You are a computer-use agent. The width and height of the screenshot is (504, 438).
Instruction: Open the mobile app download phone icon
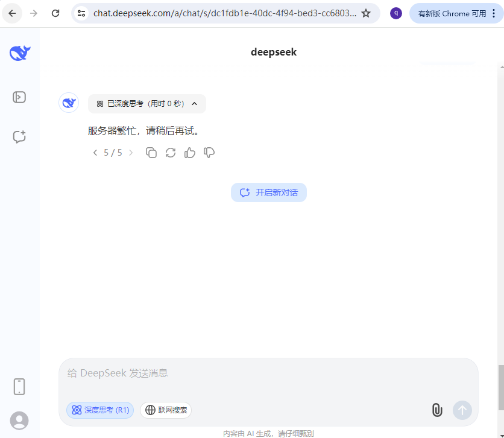[19, 387]
